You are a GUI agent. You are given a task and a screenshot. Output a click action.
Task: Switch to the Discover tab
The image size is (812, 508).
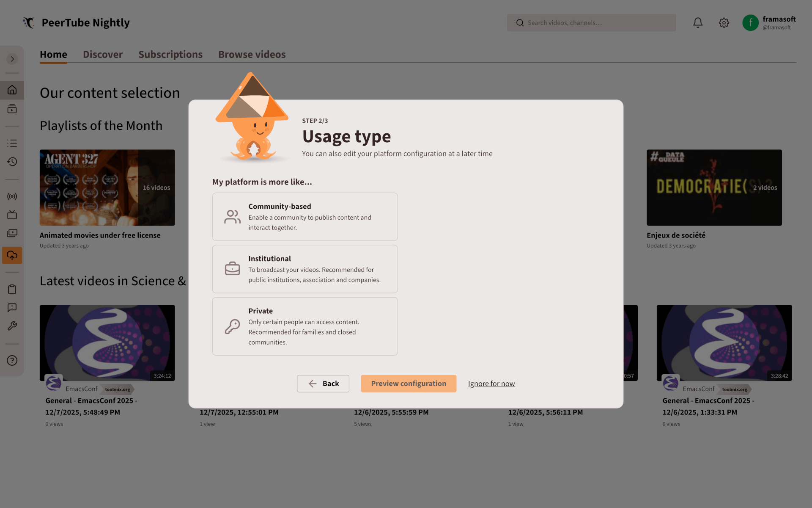click(x=103, y=54)
